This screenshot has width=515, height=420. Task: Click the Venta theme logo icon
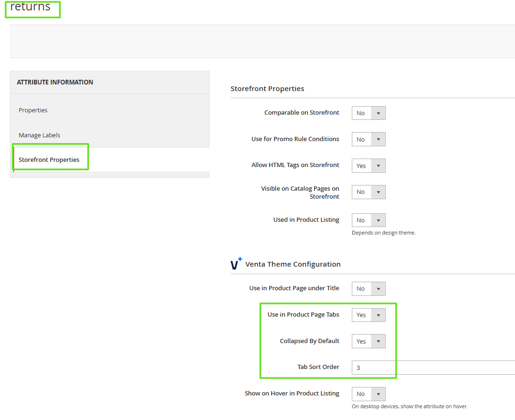[236, 264]
